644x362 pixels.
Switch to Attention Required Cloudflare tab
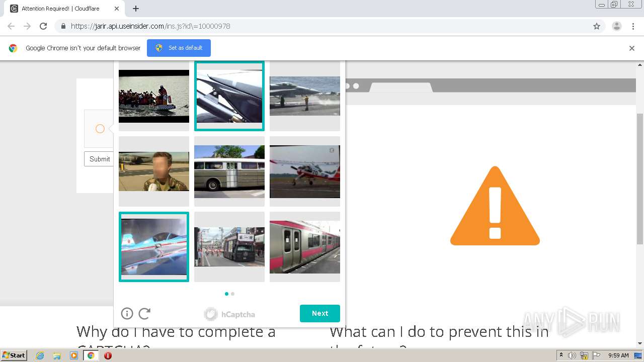65,9
